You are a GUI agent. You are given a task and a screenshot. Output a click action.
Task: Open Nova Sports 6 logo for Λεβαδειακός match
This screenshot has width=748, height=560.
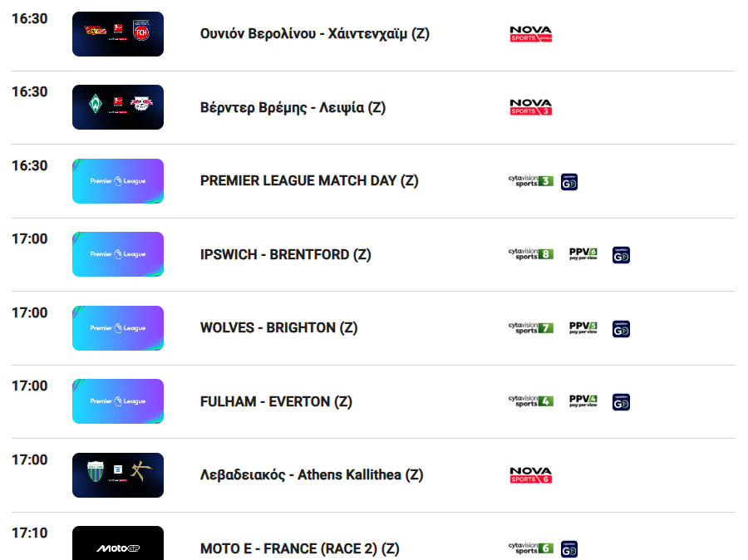click(531, 475)
